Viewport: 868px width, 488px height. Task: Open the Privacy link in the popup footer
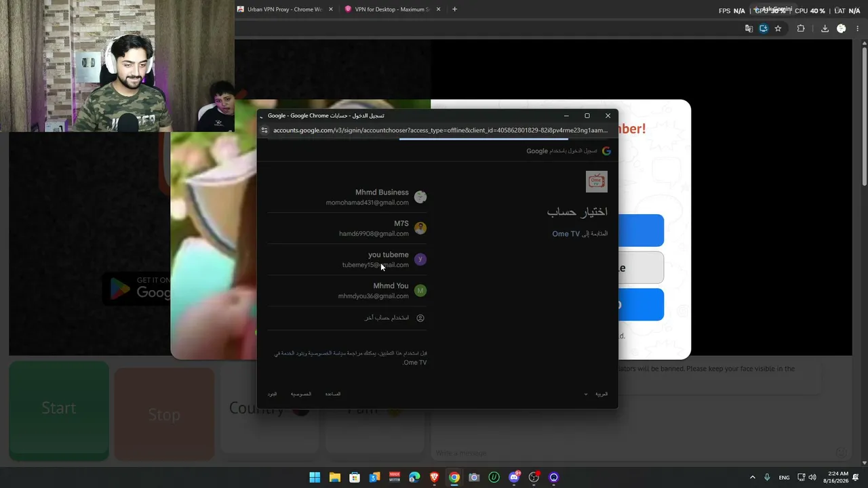coord(301,394)
